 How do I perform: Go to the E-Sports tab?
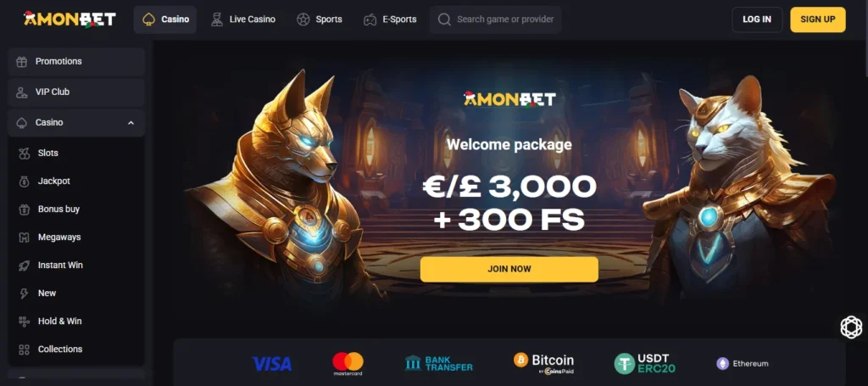coord(390,20)
